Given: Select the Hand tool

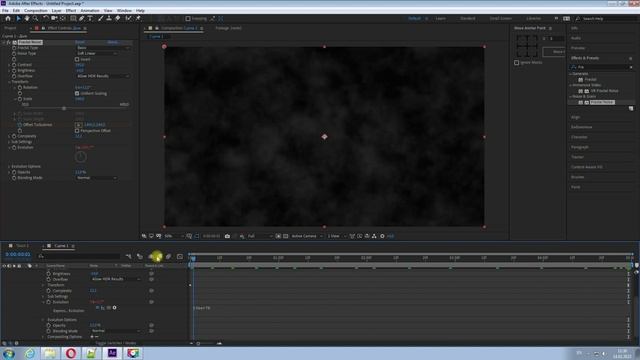Looking at the screenshot, I should pyautogui.click(x=27, y=18).
